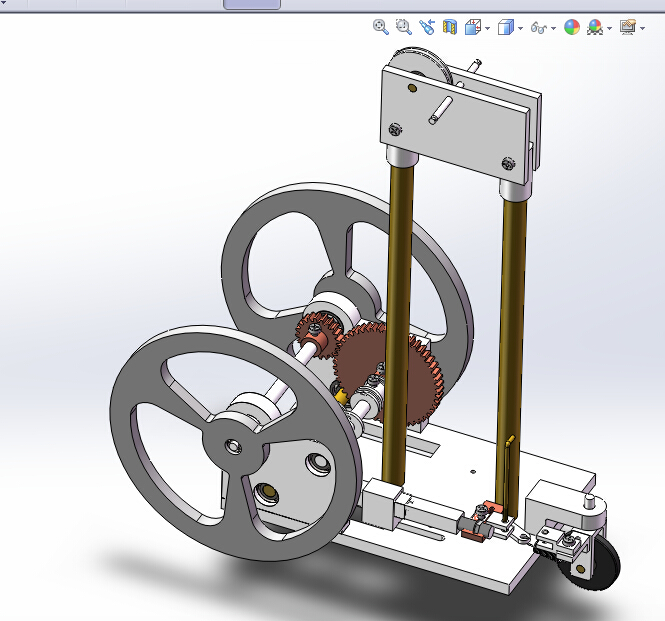Viewport: 665px width, 621px height.
Task: Return to the Previous View
Action: [427, 27]
